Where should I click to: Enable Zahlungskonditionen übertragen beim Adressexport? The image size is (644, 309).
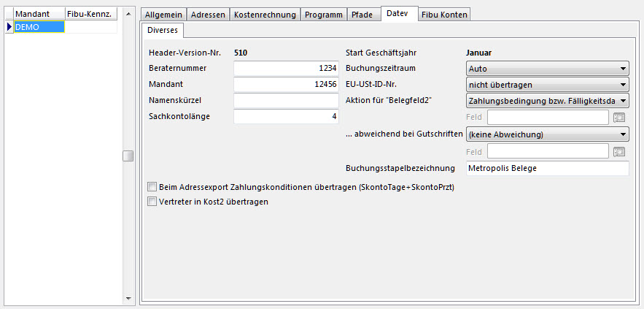pos(152,187)
